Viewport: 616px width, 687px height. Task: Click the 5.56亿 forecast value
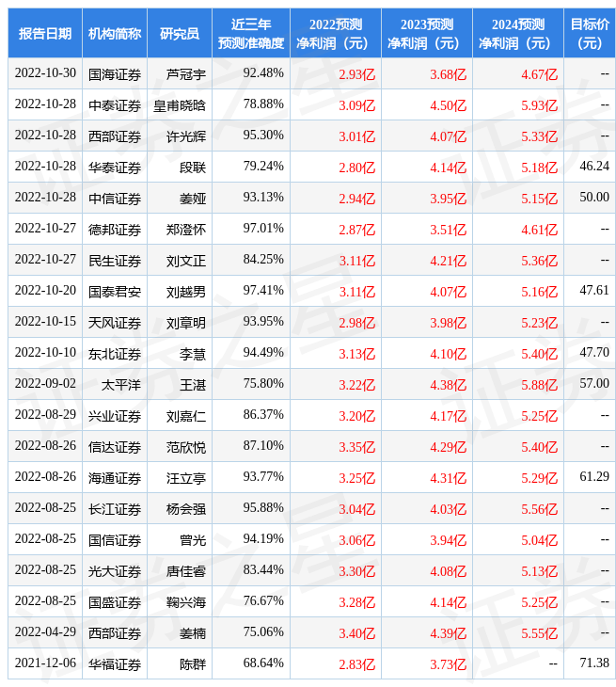540,510
